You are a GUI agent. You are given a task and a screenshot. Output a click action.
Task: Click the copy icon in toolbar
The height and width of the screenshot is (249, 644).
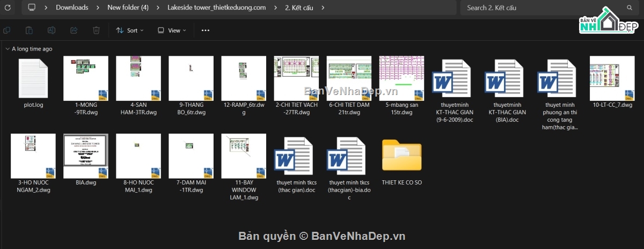(7, 31)
